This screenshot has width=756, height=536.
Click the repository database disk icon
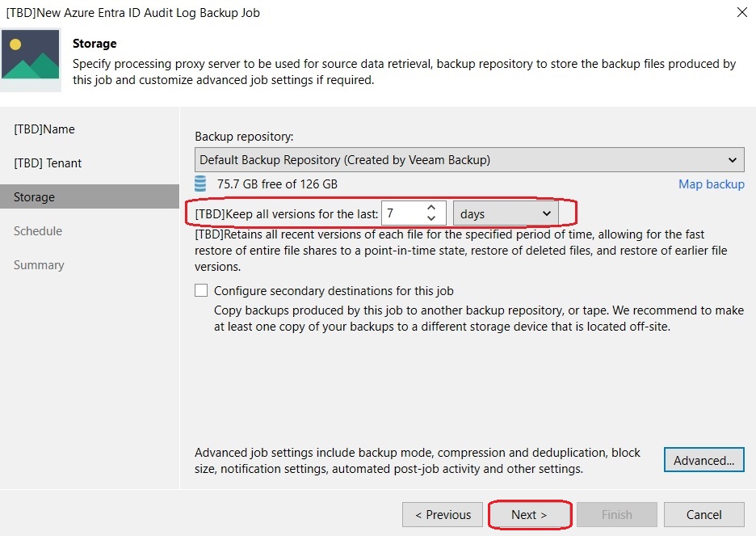(200, 184)
